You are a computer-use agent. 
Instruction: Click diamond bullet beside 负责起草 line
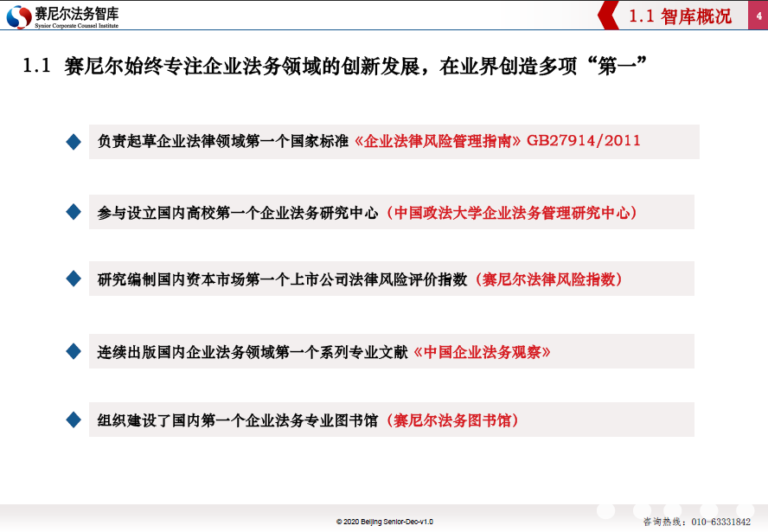(74, 142)
